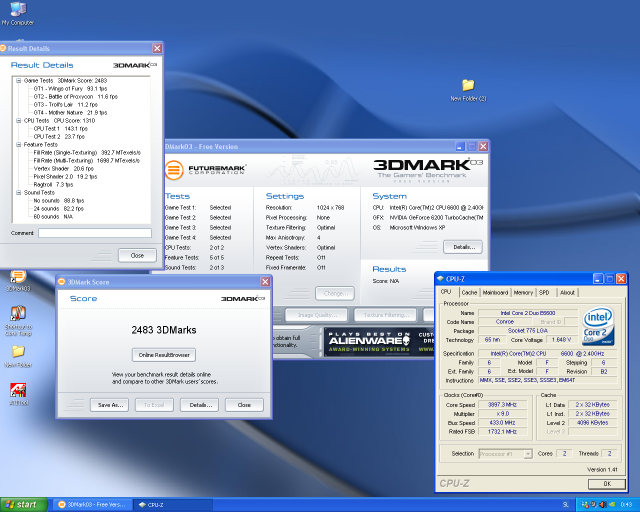Image resolution: width=640 pixels, height=512 pixels.
Task: Click Details... in 3DMark Score window
Action: click(x=200, y=405)
